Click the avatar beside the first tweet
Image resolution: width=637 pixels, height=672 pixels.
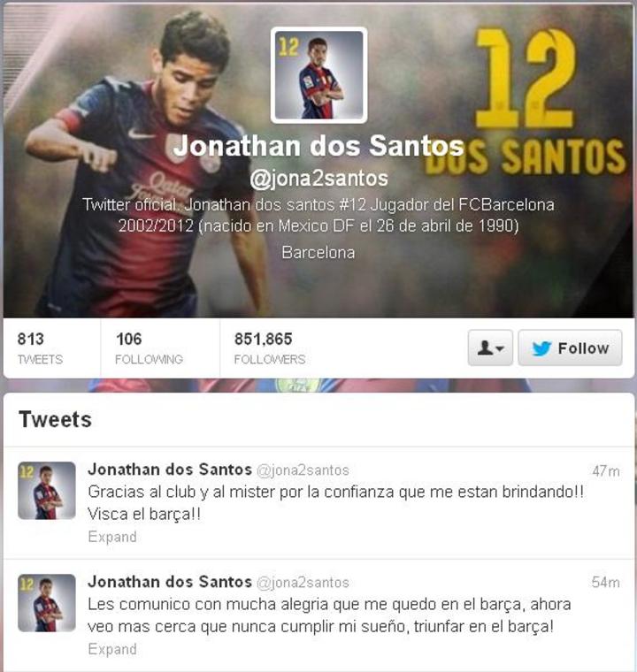pyautogui.click(x=47, y=490)
